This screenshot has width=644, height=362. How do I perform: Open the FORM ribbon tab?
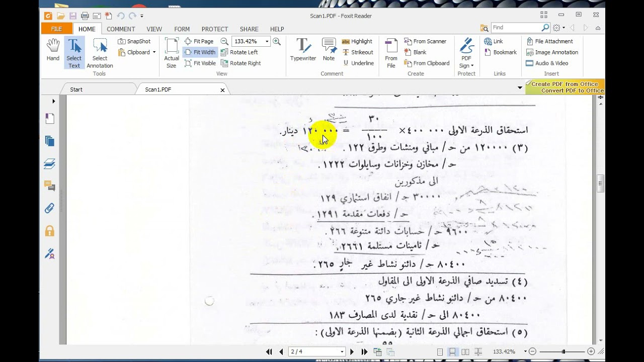coord(182,29)
